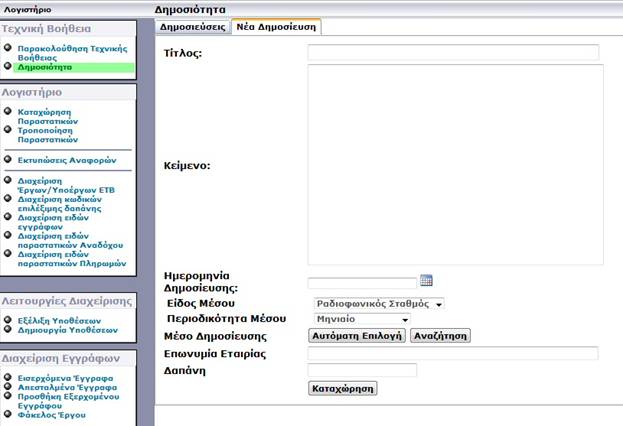Screen dimensions: 623x426
Task: Submit form with Καταχώρηση button
Action: point(342,387)
